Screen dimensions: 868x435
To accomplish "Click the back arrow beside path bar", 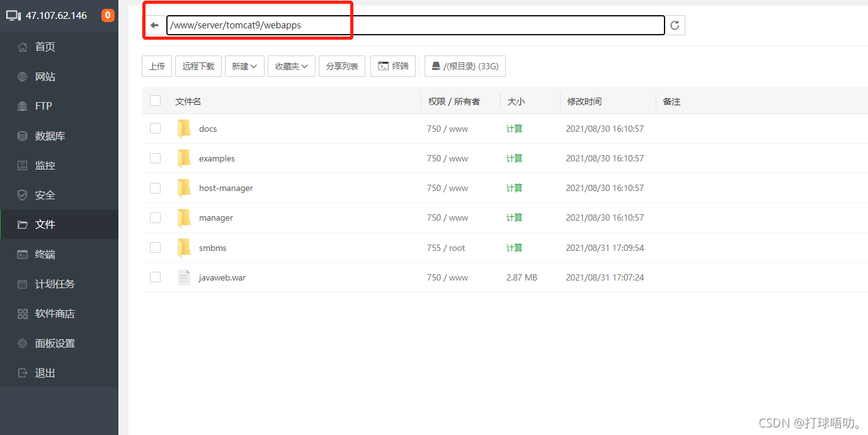I will click(x=154, y=25).
